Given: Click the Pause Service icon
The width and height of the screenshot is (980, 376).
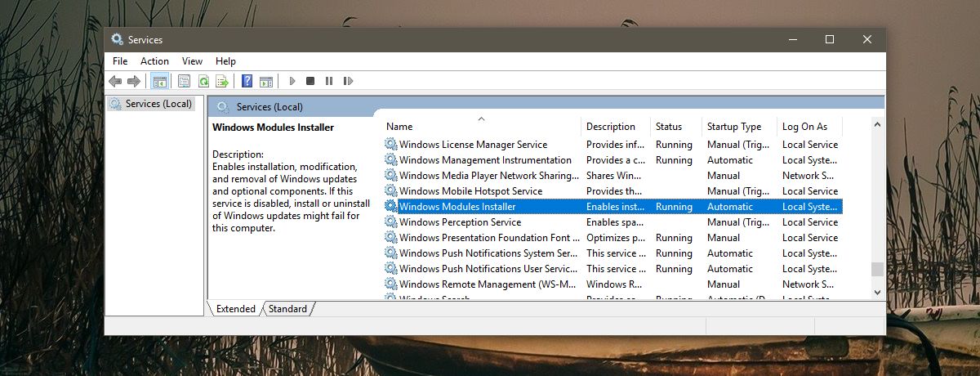Looking at the screenshot, I should click(329, 81).
